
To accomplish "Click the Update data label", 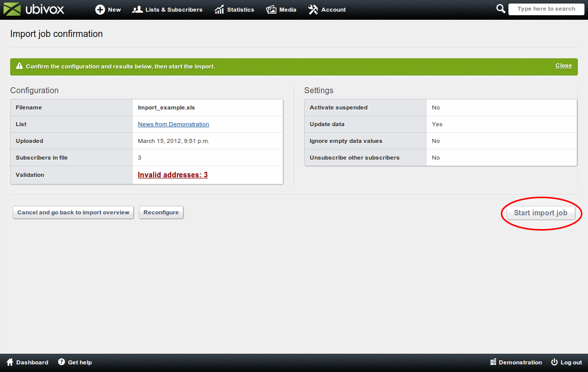I will (327, 124).
